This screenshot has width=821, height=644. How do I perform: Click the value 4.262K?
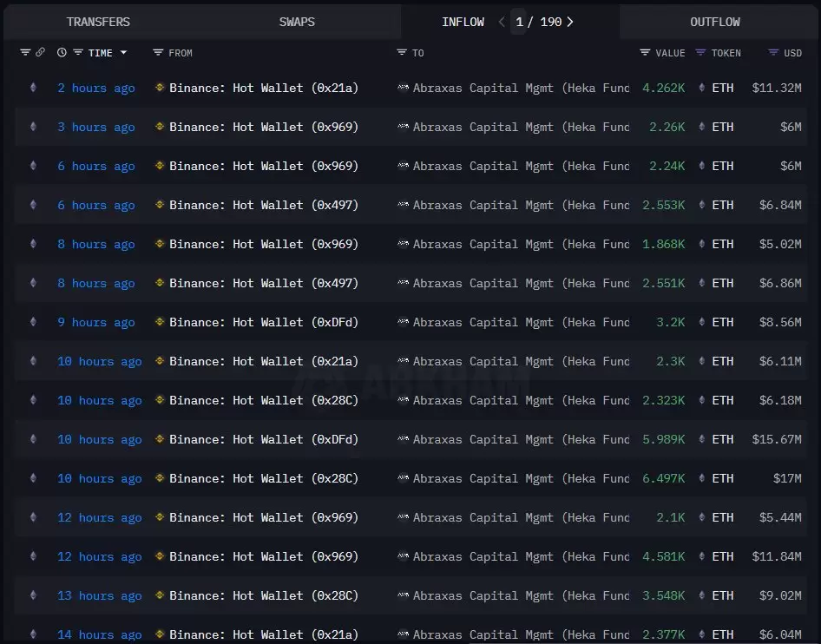663,88
